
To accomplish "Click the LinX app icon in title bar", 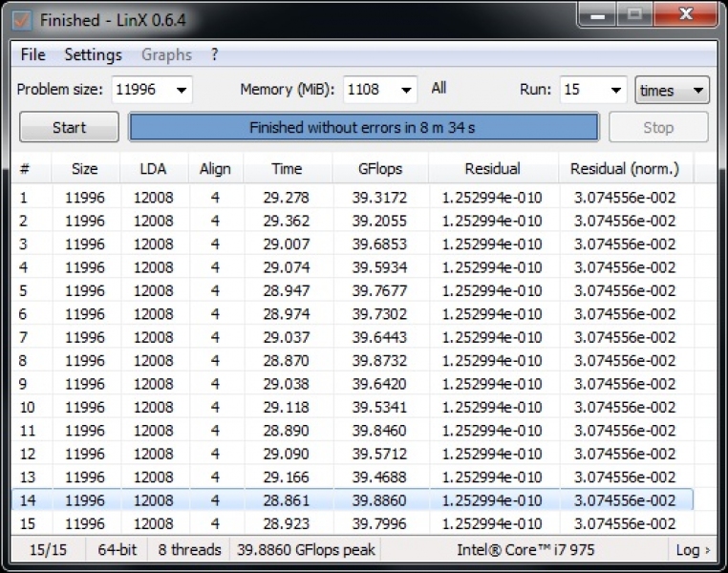I will point(22,20).
